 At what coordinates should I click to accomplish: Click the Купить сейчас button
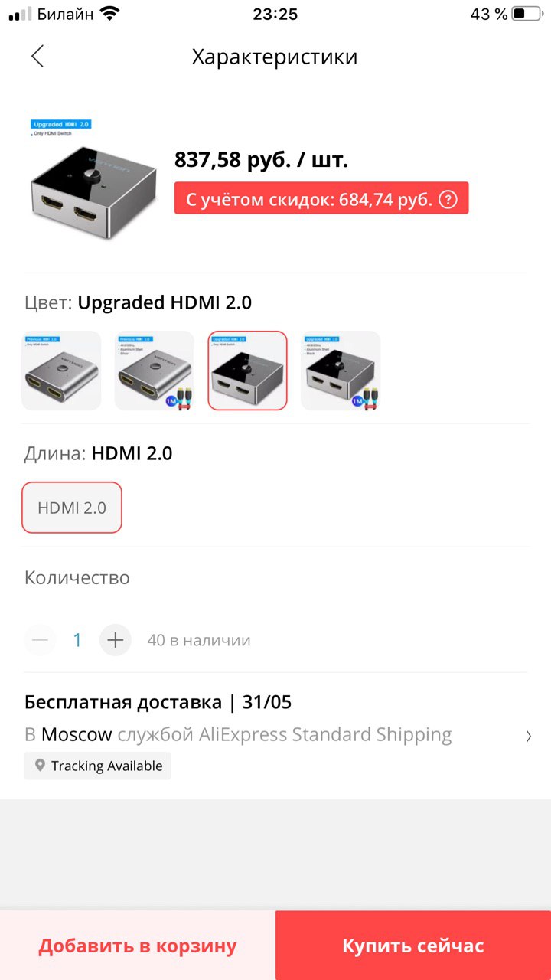click(x=413, y=946)
